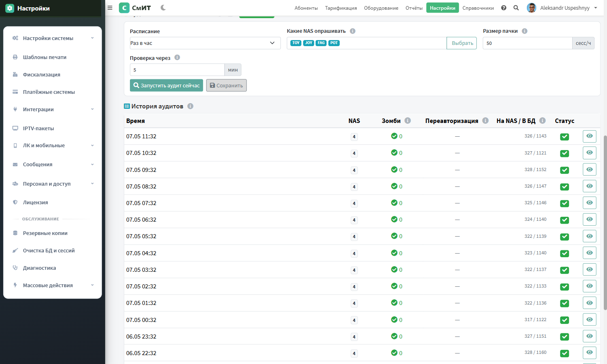This screenshot has width=607, height=364.
Task: Open Абоненты top menu
Action: [306, 8]
